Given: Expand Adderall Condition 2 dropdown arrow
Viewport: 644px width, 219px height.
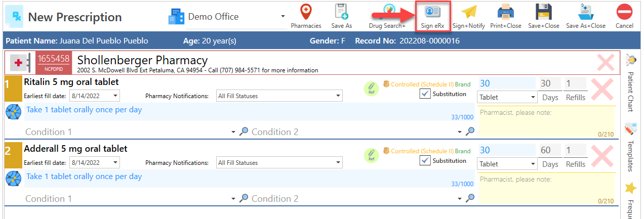Looking at the screenshot, I should (x=460, y=199).
